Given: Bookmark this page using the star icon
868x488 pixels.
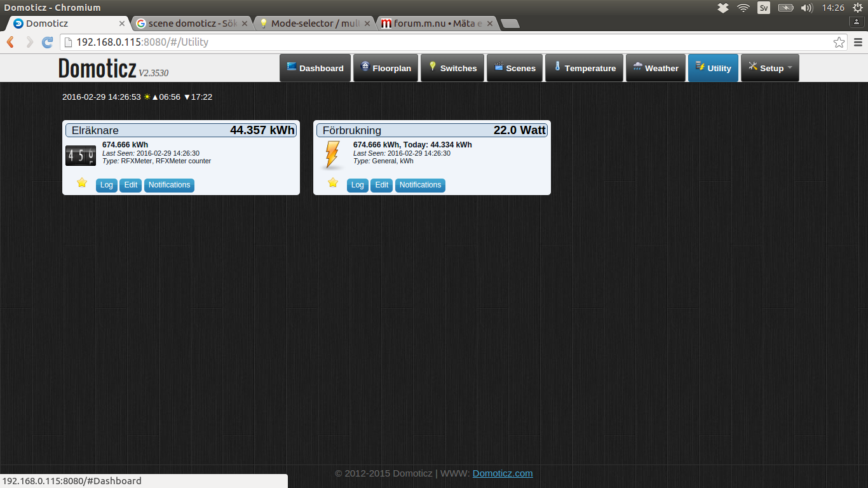Looking at the screenshot, I should [x=839, y=43].
